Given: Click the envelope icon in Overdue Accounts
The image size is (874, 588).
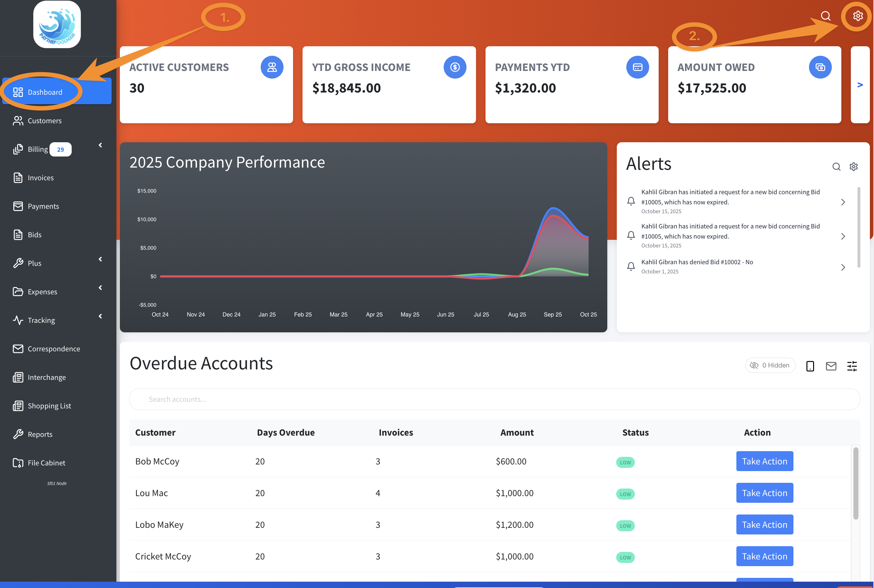Looking at the screenshot, I should 831,366.
